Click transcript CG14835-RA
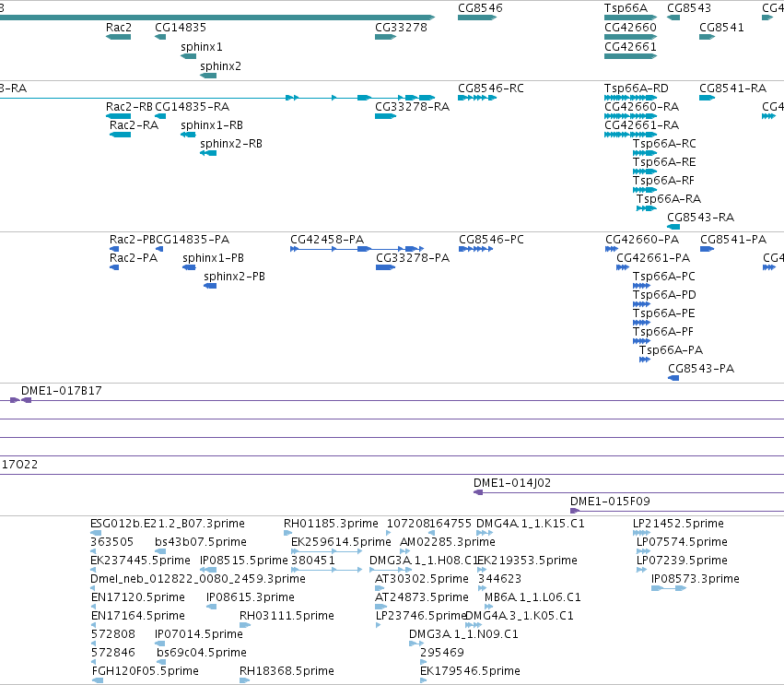 (160, 116)
